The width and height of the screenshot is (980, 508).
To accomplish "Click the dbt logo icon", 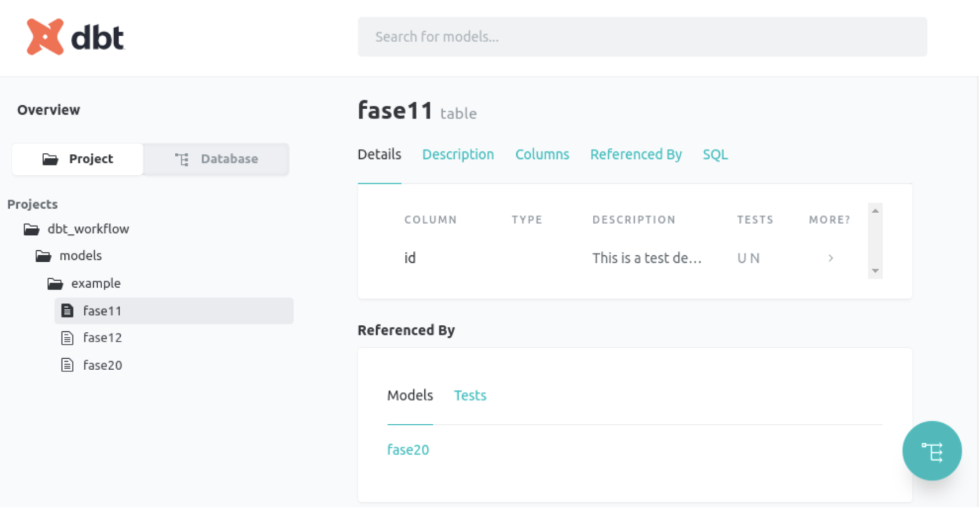I will click(x=45, y=37).
